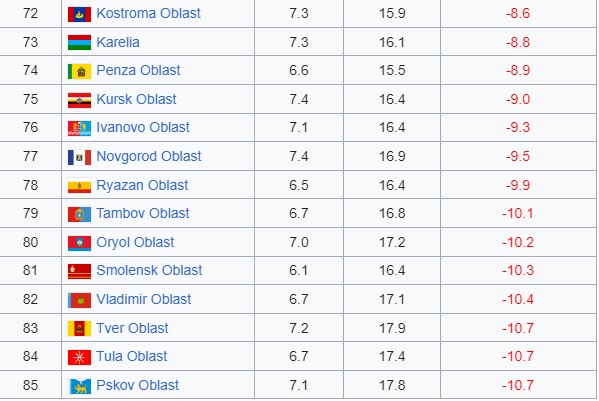Follow the Smolensk Oblast link
The width and height of the screenshot is (599, 401).
(x=149, y=270)
